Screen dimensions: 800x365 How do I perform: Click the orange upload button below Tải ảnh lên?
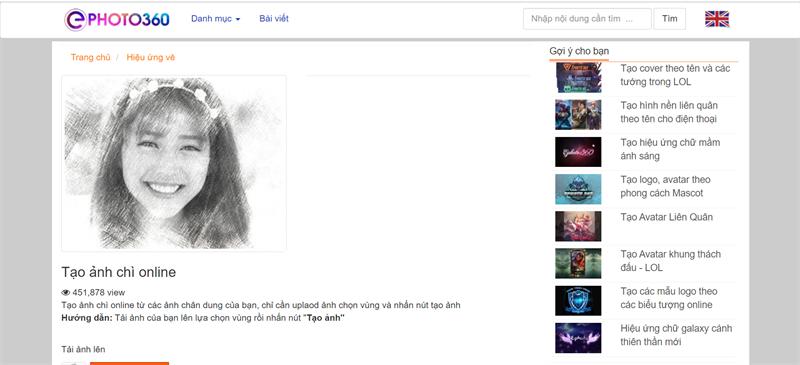coord(129,363)
